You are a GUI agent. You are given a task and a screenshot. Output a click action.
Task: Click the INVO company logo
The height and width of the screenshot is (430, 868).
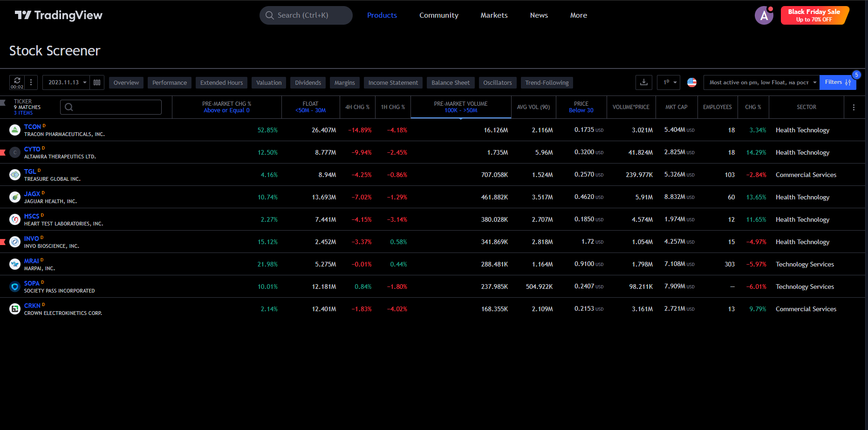pos(15,242)
